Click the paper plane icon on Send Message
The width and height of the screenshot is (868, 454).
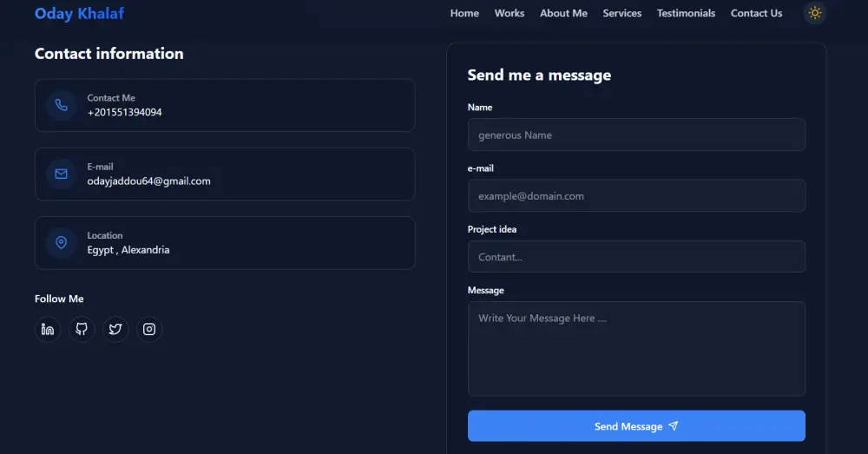pos(674,425)
